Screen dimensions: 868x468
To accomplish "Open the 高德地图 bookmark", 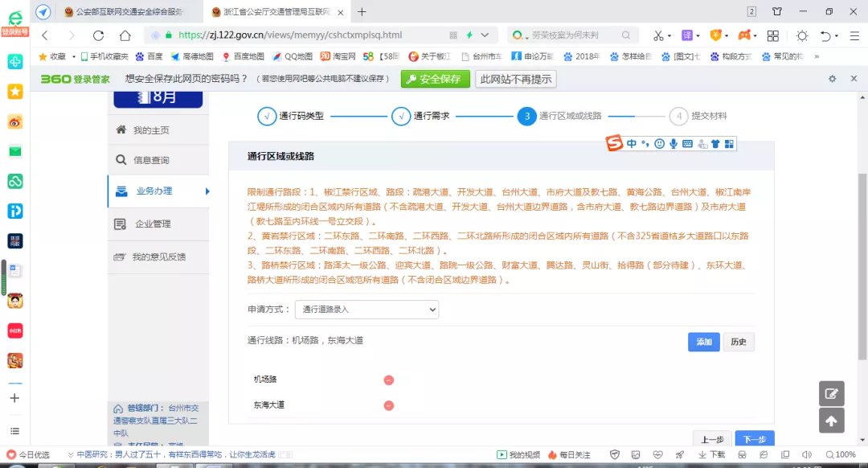I will [x=192, y=56].
